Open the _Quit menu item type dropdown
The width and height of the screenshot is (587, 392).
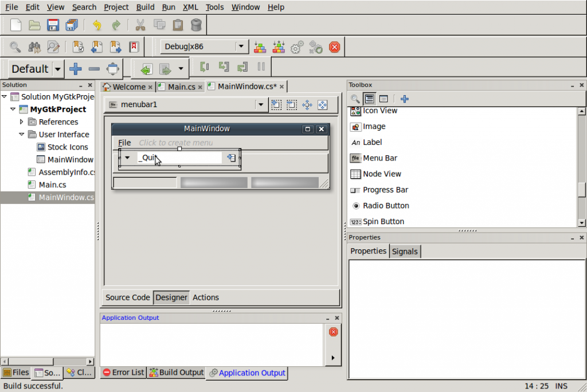[127, 158]
